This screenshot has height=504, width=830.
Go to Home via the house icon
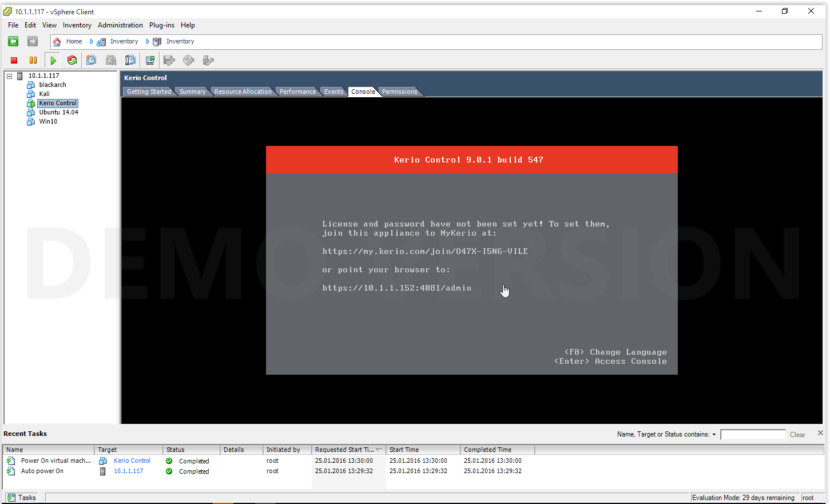click(x=57, y=42)
